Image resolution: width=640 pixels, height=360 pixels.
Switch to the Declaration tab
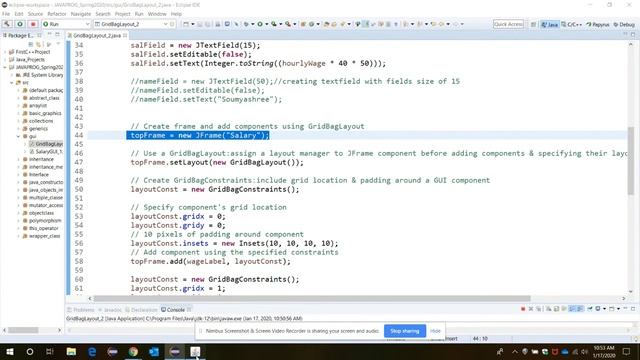click(x=141, y=310)
